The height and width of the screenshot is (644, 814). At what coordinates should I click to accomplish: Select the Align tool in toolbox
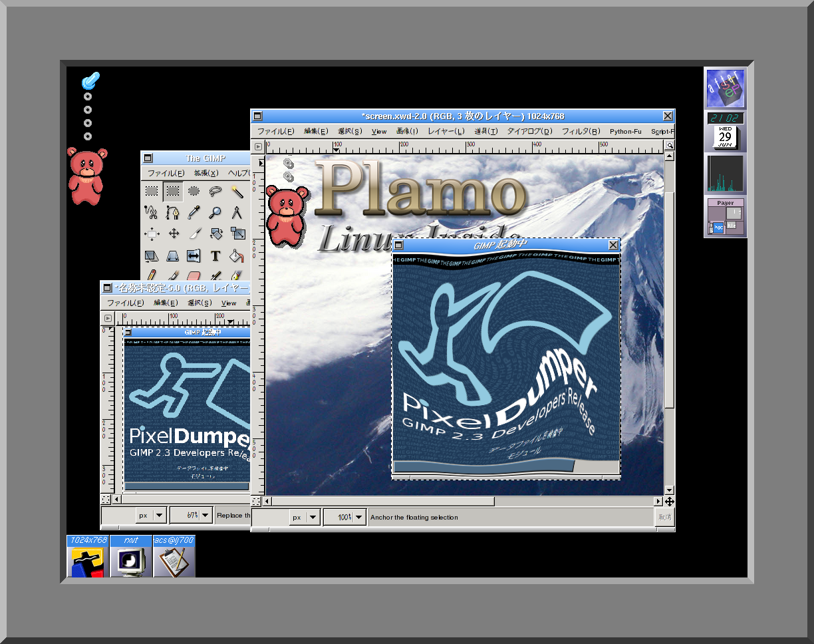tap(152, 234)
